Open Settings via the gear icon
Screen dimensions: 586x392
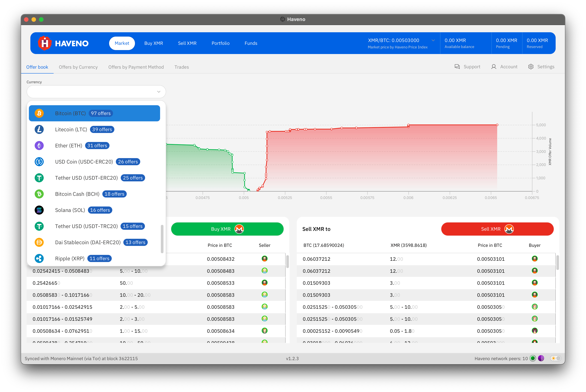point(531,67)
